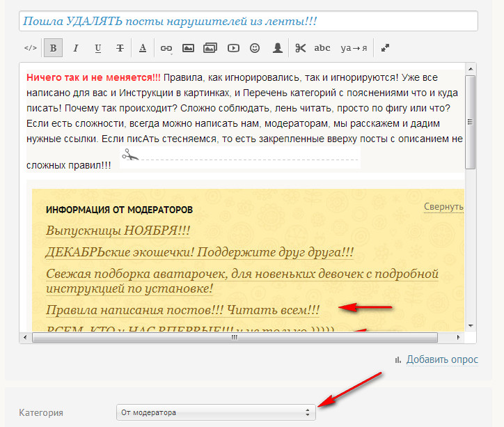This screenshot has height=427, width=504.
Task: Click the horizontal scrollbar thumb
Action: [235, 338]
